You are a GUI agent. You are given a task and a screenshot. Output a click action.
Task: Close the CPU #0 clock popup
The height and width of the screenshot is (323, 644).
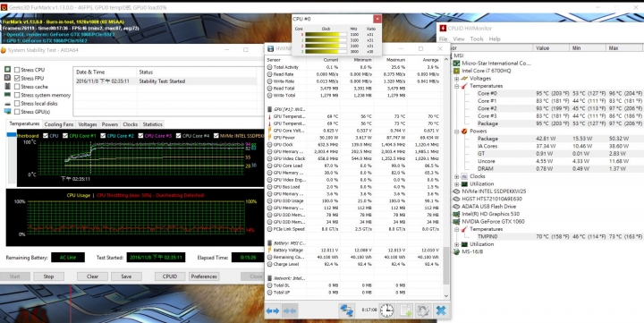(377, 19)
